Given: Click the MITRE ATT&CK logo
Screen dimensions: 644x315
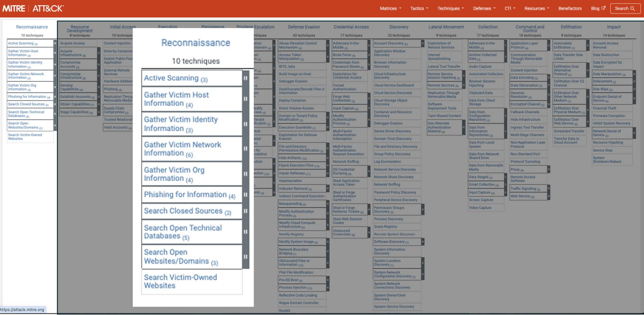Looking at the screenshot, I should tap(33, 9).
